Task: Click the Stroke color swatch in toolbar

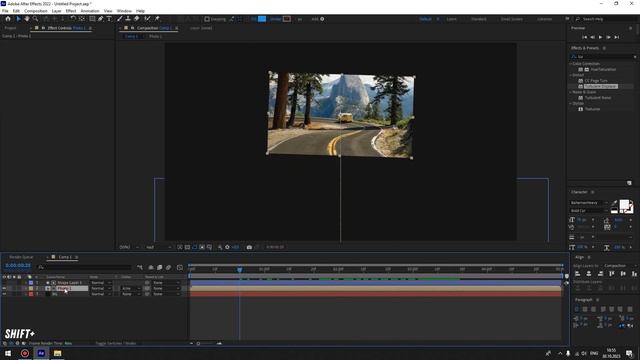Action: coord(287,19)
